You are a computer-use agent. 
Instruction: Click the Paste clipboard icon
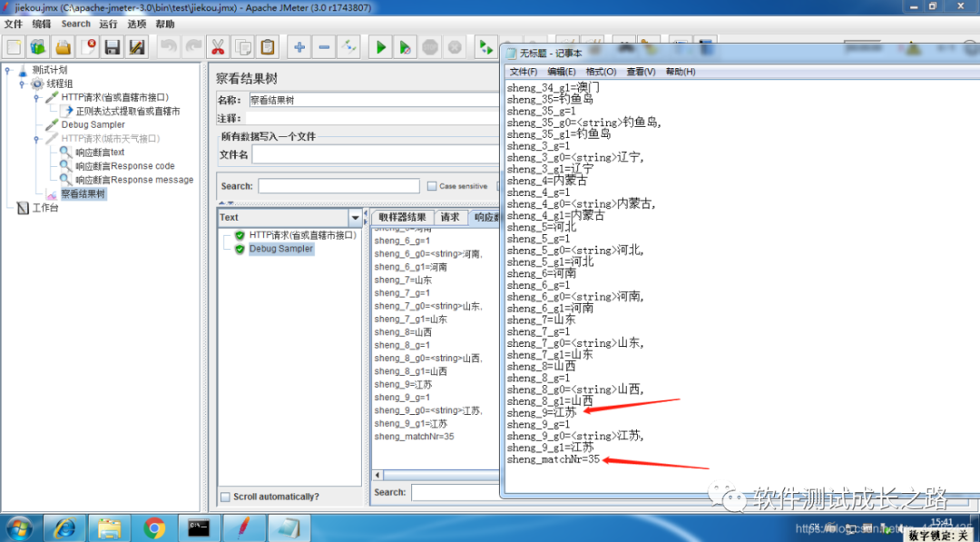click(268, 47)
